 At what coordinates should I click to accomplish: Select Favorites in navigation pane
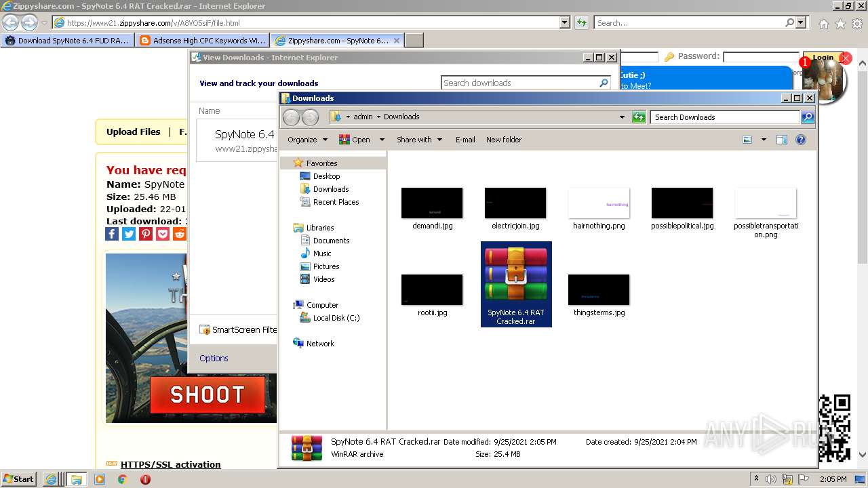tap(321, 163)
